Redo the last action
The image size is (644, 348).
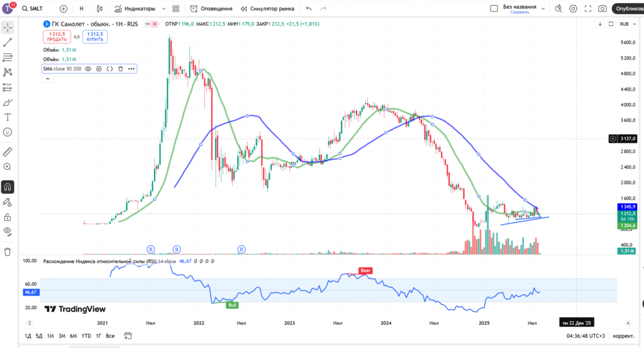point(324,9)
